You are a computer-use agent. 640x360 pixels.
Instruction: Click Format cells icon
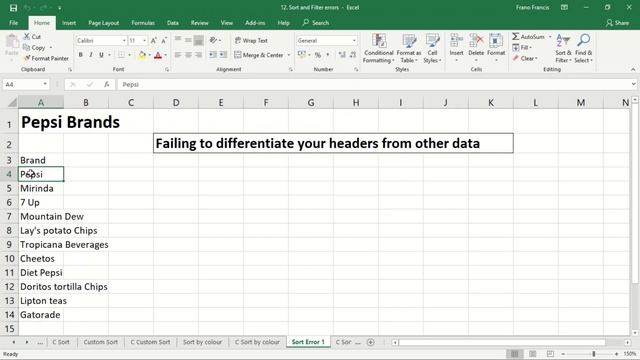(x=496, y=41)
